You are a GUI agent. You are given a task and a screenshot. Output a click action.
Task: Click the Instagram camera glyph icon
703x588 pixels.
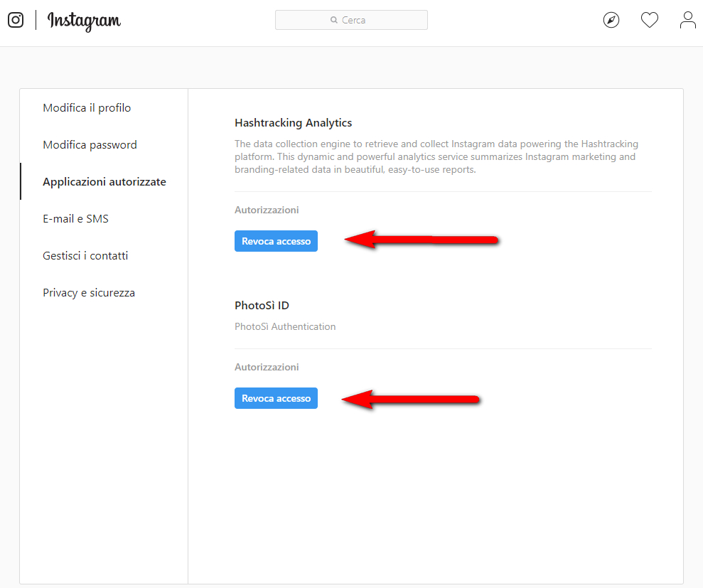coord(15,20)
